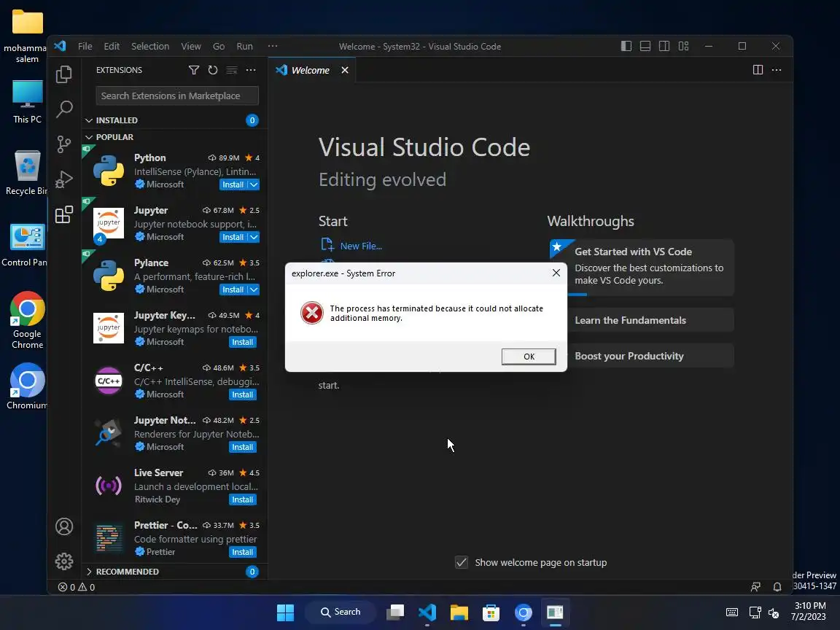Image resolution: width=840 pixels, height=630 pixels.
Task: Expand the RECOMMENDED extensions section
Action: coord(89,572)
